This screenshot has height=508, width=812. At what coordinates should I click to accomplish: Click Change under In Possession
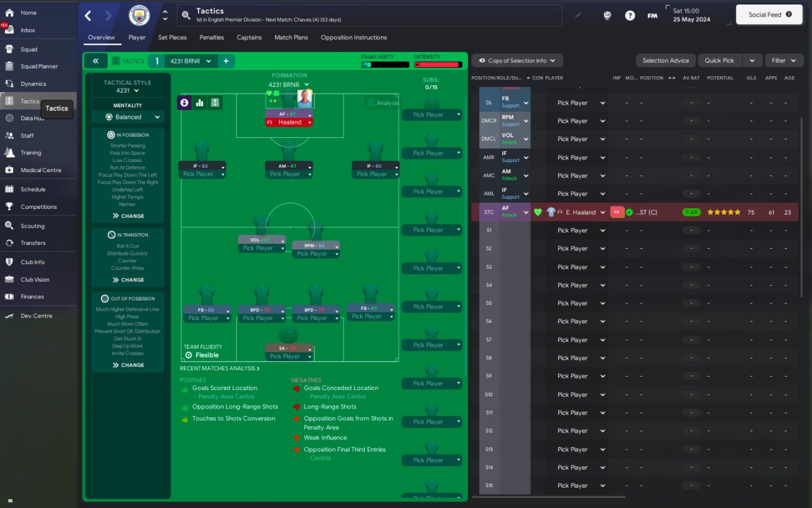coord(128,216)
